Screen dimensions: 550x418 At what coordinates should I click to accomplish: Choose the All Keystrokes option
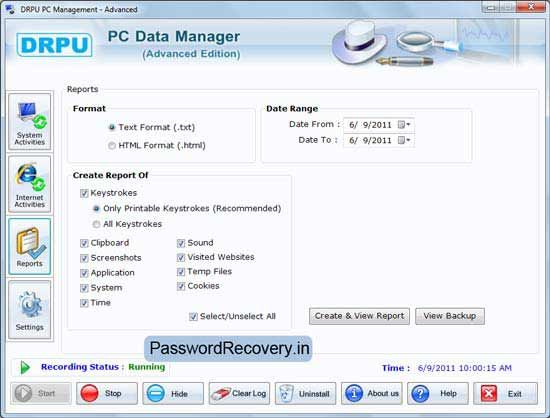pyautogui.click(x=96, y=224)
